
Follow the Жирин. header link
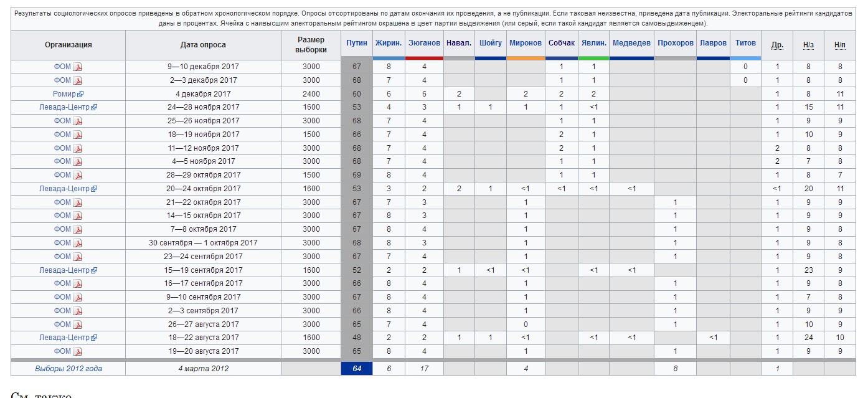click(389, 43)
